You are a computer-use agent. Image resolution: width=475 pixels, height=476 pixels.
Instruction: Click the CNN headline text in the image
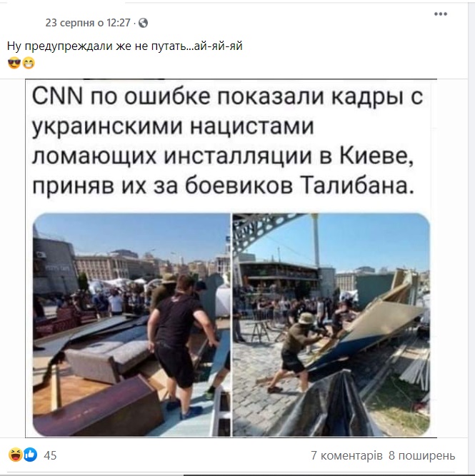227,141
